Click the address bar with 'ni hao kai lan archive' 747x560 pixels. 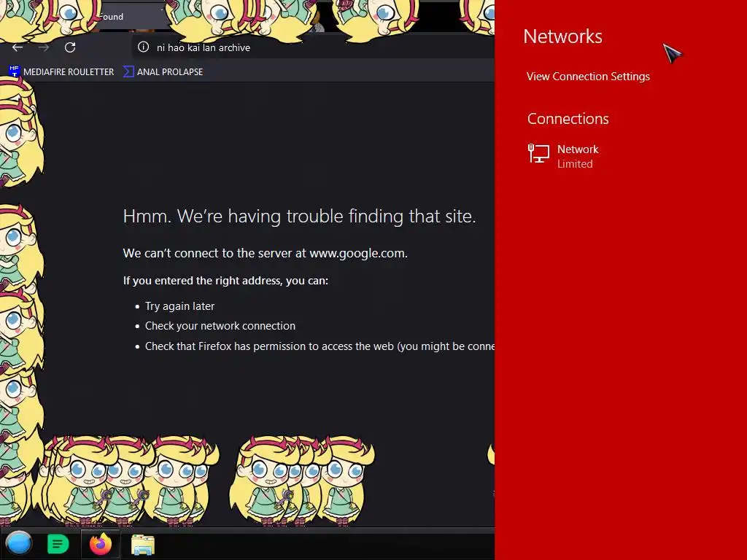[313, 47]
